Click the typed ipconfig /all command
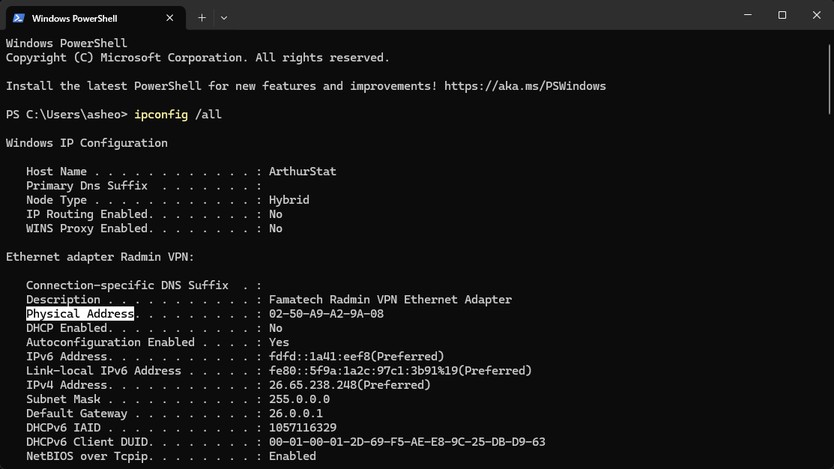The height and width of the screenshot is (469, 834). click(x=178, y=115)
